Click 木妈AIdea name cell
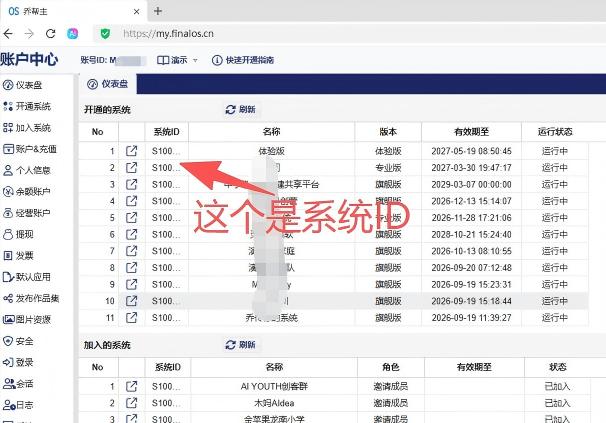This screenshot has width=606, height=423. click(274, 403)
